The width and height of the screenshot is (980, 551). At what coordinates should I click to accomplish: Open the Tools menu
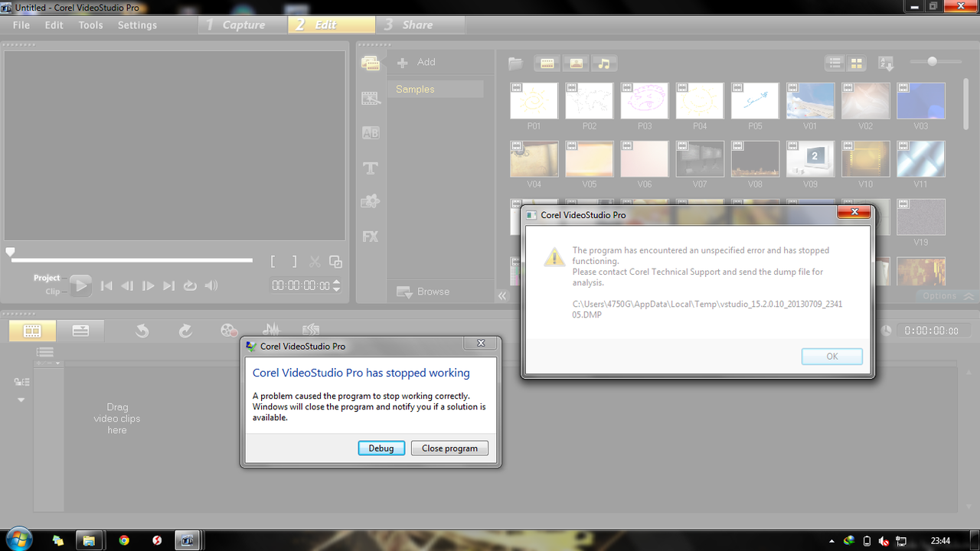pos(90,25)
